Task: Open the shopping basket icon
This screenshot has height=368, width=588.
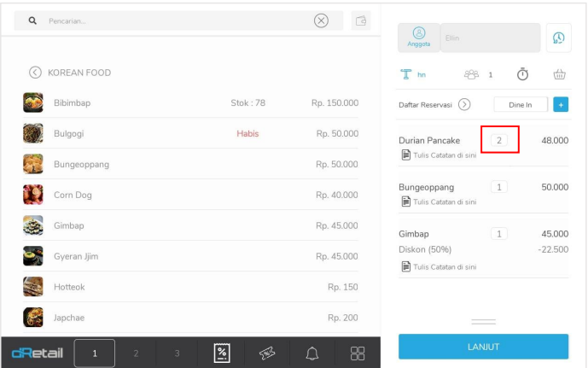Action: pyautogui.click(x=560, y=75)
